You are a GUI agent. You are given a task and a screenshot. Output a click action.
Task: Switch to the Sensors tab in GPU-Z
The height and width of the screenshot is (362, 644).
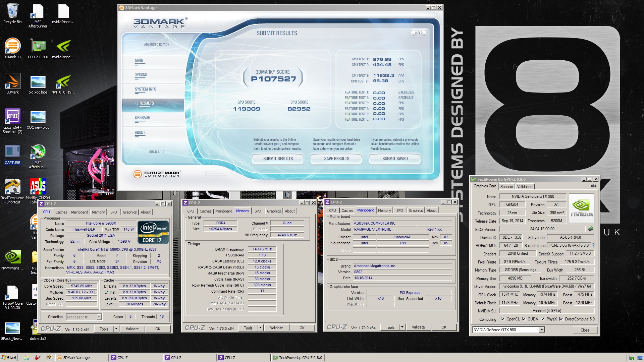click(x=506, y=187)
